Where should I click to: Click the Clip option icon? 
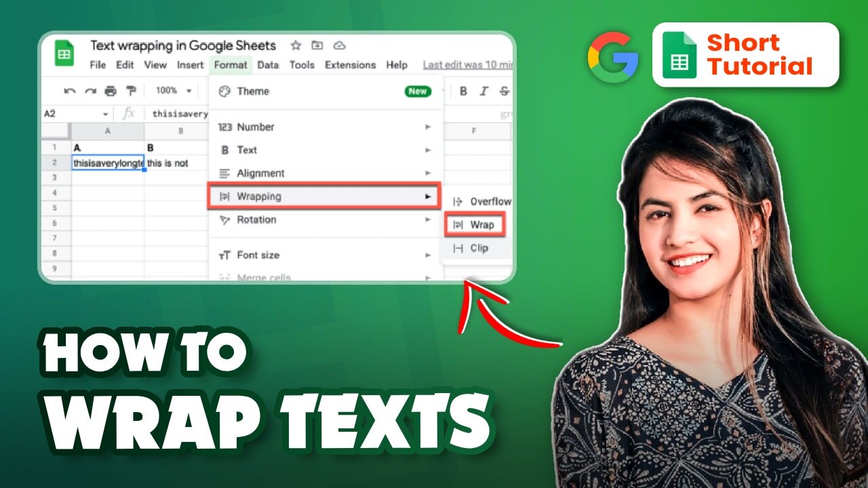458,248
